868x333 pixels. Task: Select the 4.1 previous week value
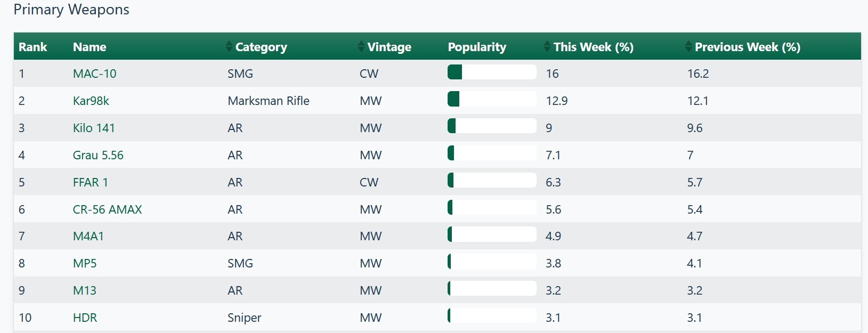tap(694, 263)
